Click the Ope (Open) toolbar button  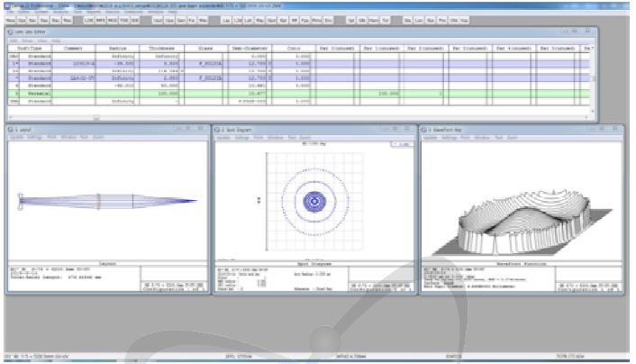(x=22, y=20)
